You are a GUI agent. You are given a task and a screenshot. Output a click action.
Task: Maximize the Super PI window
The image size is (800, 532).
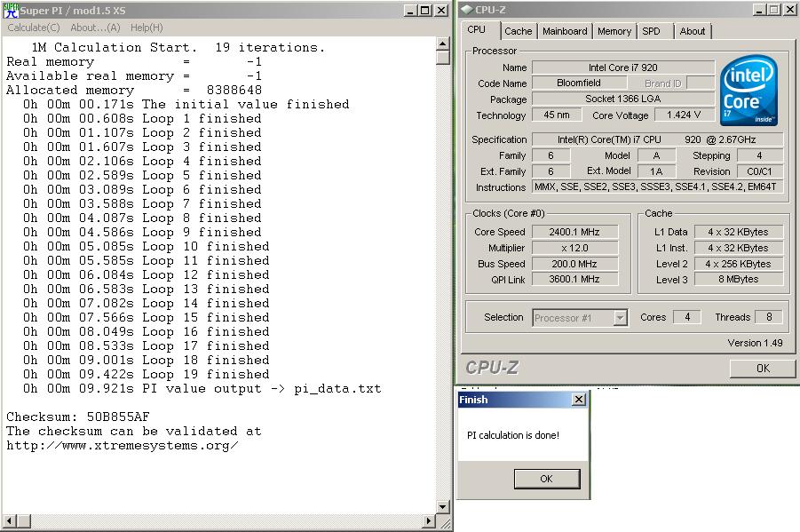(x=425, y=10)
